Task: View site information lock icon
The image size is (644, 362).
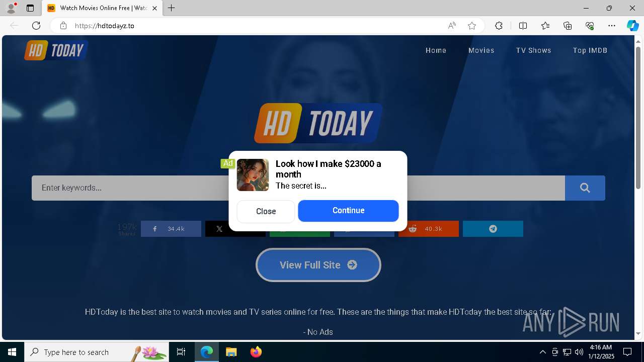Action: click(63, 26)
